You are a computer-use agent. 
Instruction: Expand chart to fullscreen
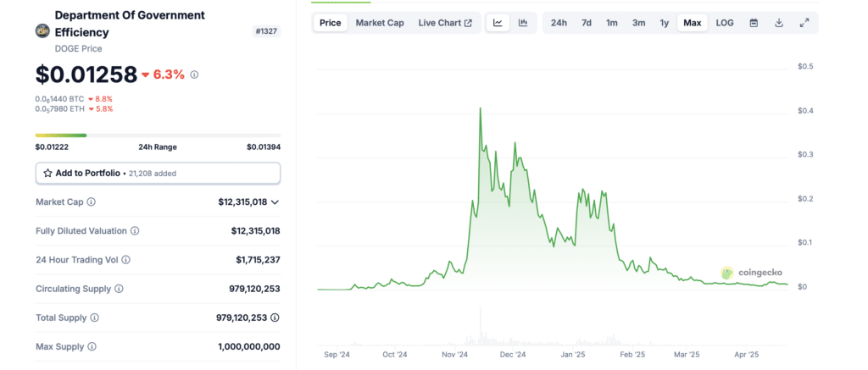[x=804, y=23]
